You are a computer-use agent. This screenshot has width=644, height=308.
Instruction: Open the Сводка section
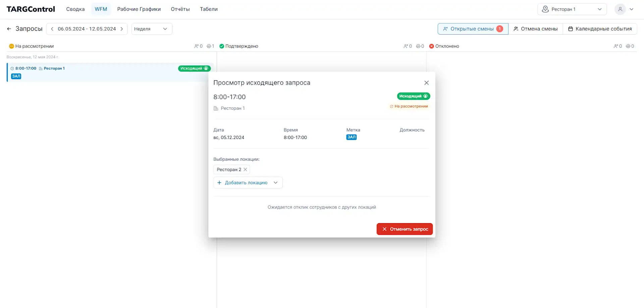[75, 9]
